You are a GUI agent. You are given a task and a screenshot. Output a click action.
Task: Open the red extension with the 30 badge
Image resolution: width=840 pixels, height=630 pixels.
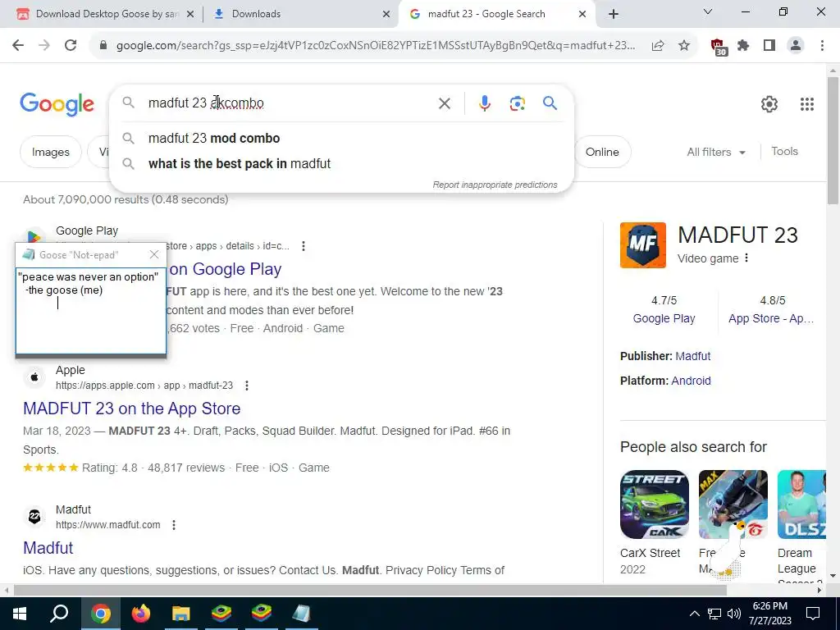[719, 47]
